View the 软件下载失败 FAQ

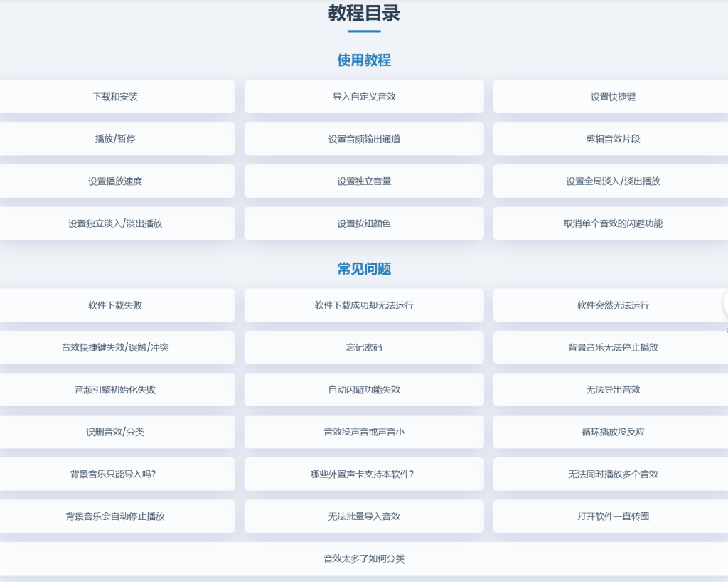coord(115,305)
